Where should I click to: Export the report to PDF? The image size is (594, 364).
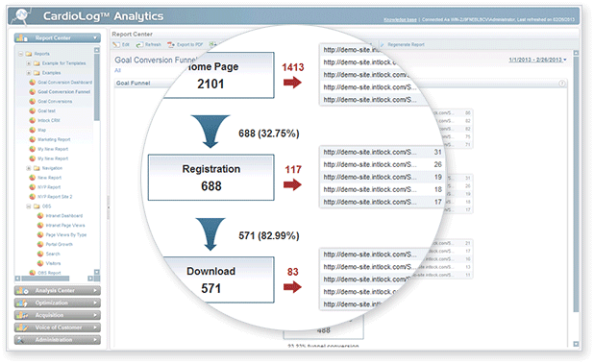[186, 44]
